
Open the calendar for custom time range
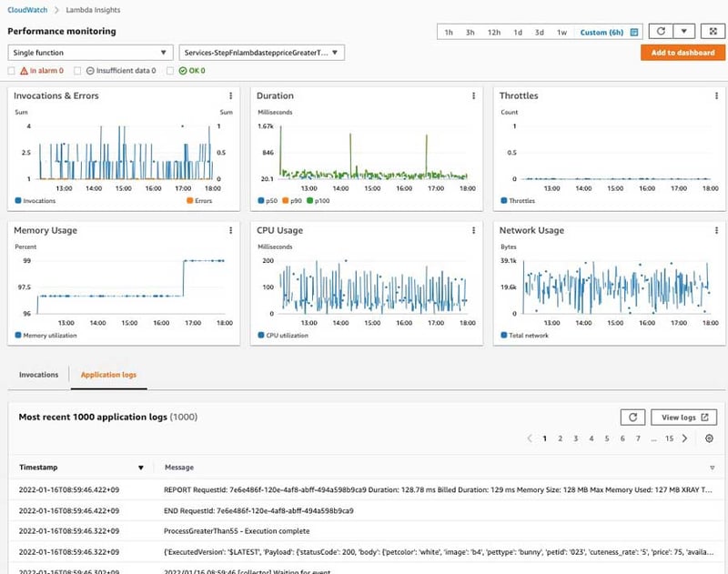(634, 33)
